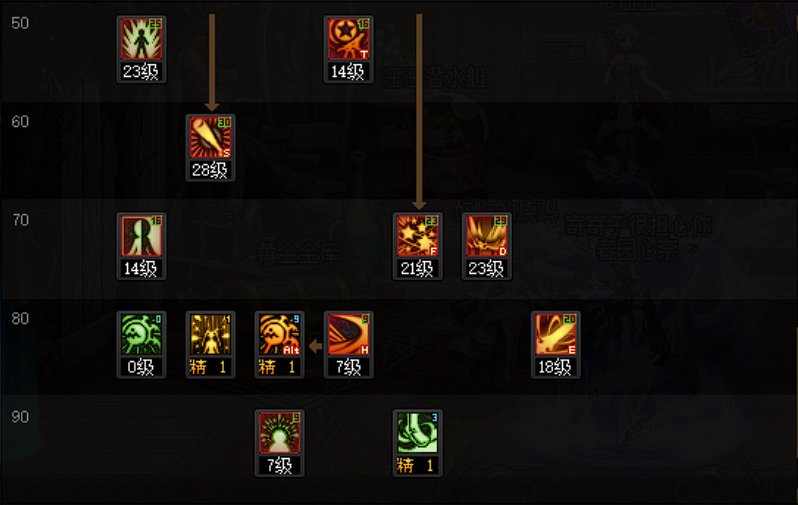Click the 7级 label under H skill
The height and width of the screenshot is (505, 798).
pyautogui.click(x=348, y=367)
